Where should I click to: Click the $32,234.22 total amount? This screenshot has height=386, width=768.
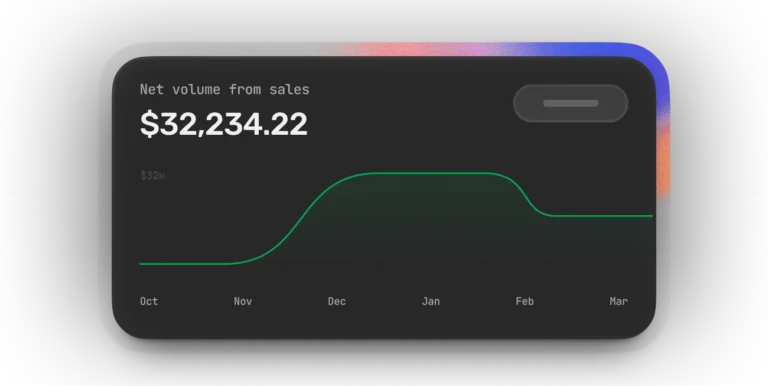coord(224,124)
